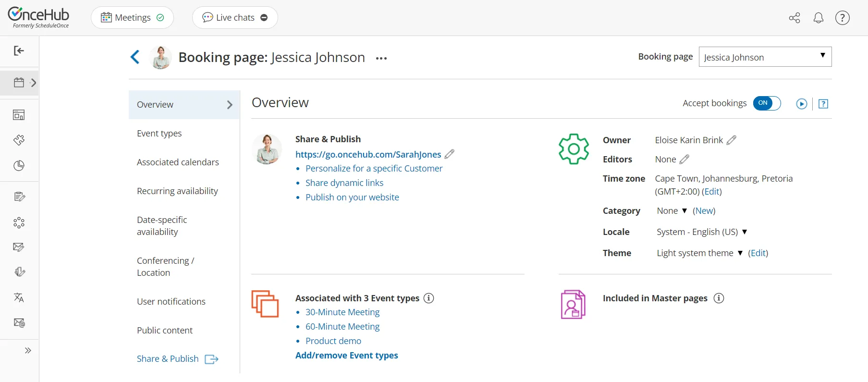Open the calendar setup icon in sidebar
The image size is (868, 382).
click(x=19, y=83)
